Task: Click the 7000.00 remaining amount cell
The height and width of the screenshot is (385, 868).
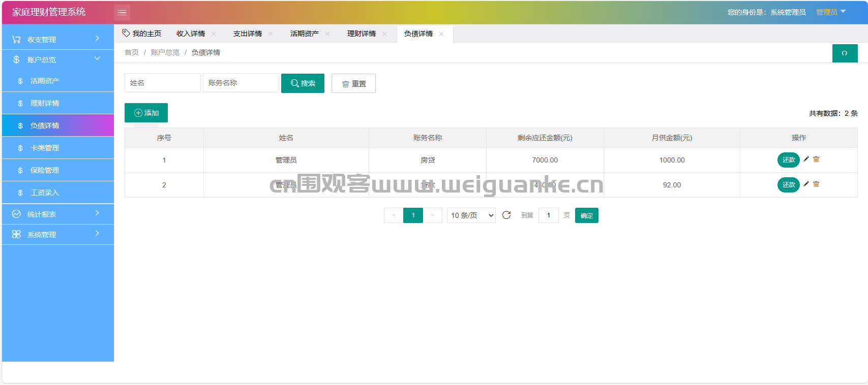Action: coord(545,160)
